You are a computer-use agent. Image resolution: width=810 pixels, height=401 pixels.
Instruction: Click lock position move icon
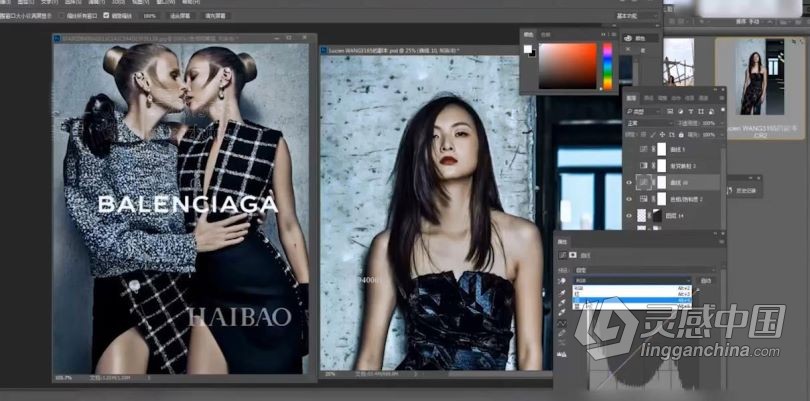point(662,134)
